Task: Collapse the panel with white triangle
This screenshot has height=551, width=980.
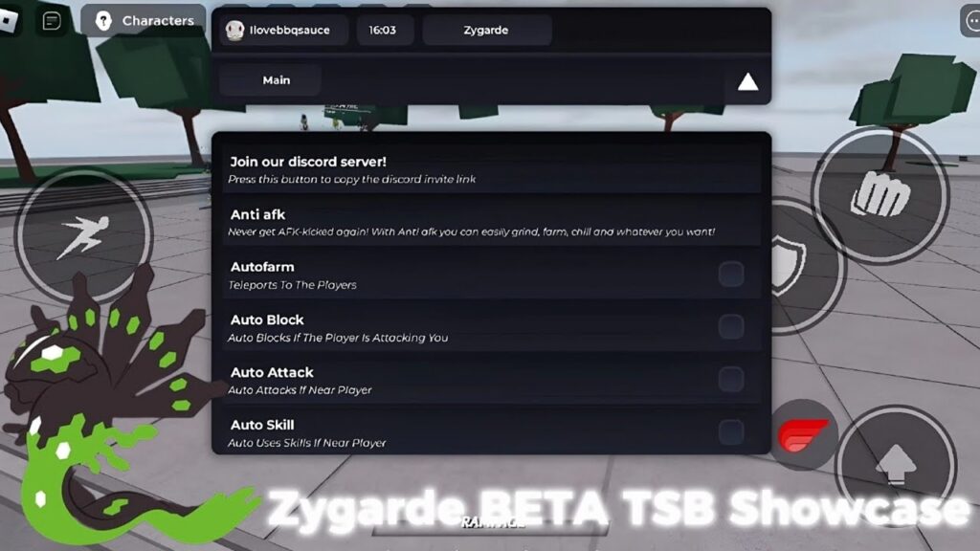Action: (x=747, y=82)
